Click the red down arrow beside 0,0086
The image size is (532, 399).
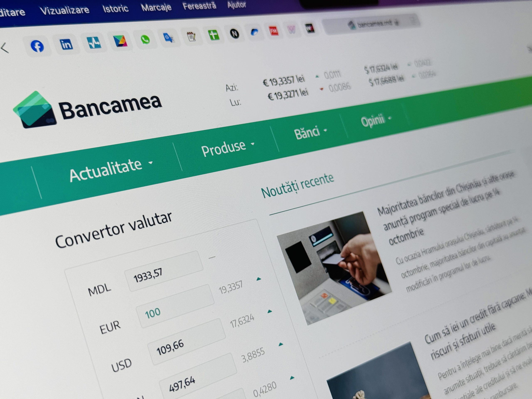pos(321,89)
